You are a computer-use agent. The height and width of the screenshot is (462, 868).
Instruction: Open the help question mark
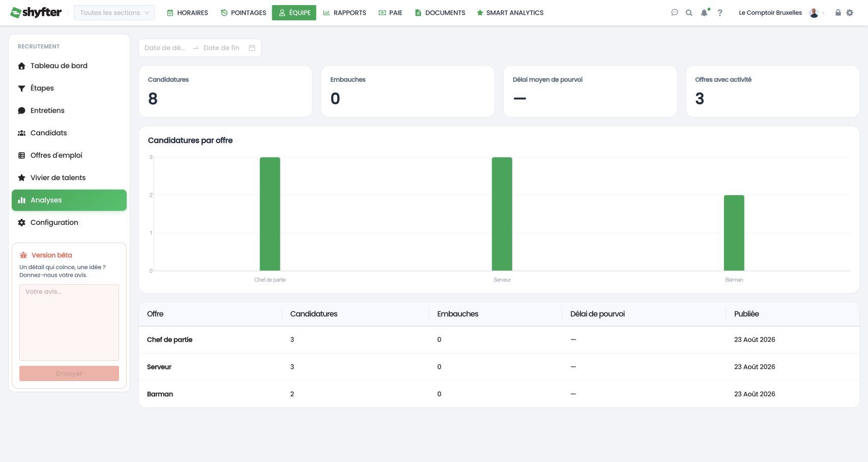tap(719, 13)
